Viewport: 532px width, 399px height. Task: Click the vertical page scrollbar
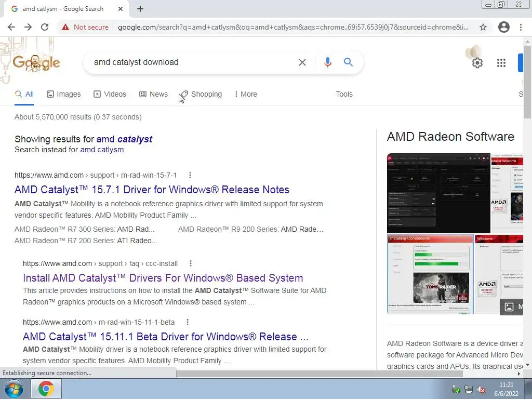click(527, 82)
